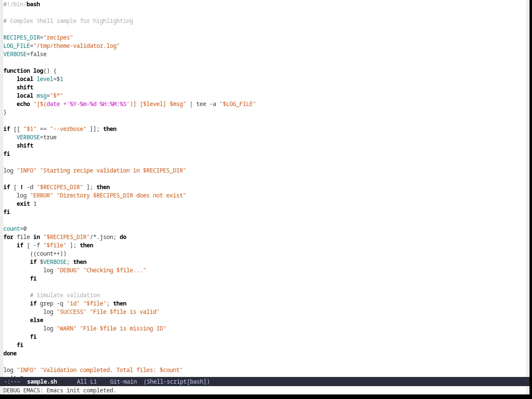Place cursor on function log definition
This screenshot has height=399, width=532.
point(30,71)
